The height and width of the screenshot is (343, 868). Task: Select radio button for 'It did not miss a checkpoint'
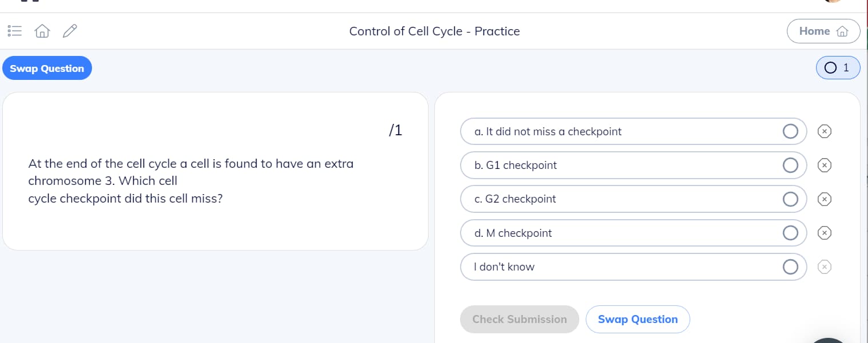[790, 131]
